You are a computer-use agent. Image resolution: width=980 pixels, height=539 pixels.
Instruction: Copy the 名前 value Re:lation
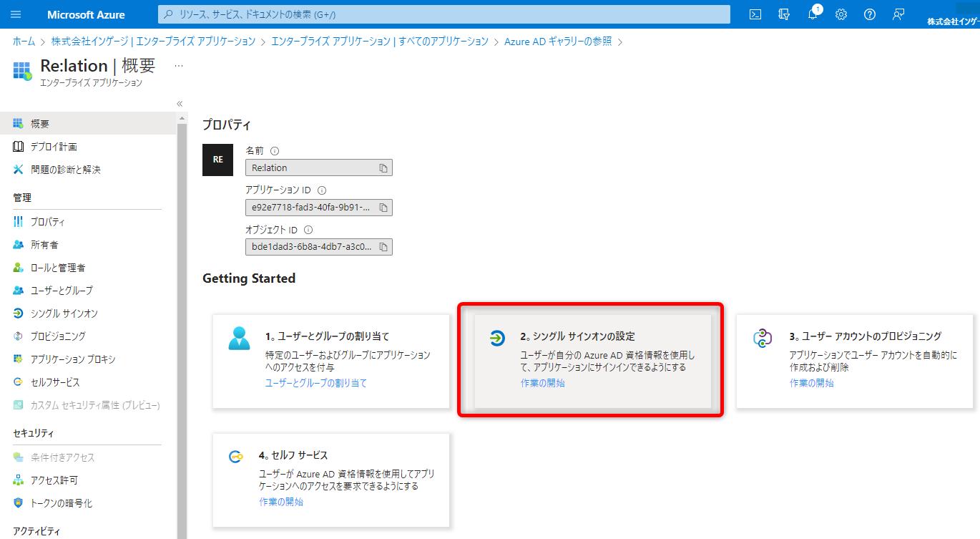click(383, 168)
